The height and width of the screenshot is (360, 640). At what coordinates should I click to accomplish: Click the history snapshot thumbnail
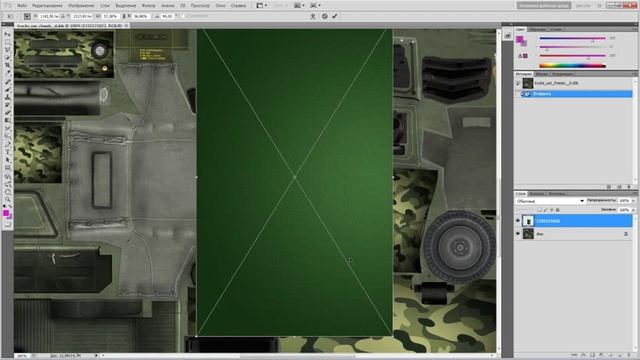528,83
